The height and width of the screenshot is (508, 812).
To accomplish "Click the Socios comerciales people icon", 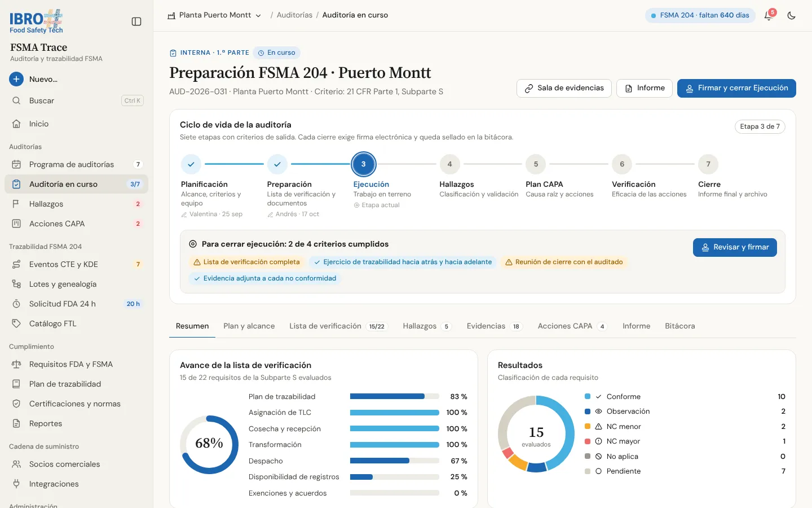I will click(16, 464).
